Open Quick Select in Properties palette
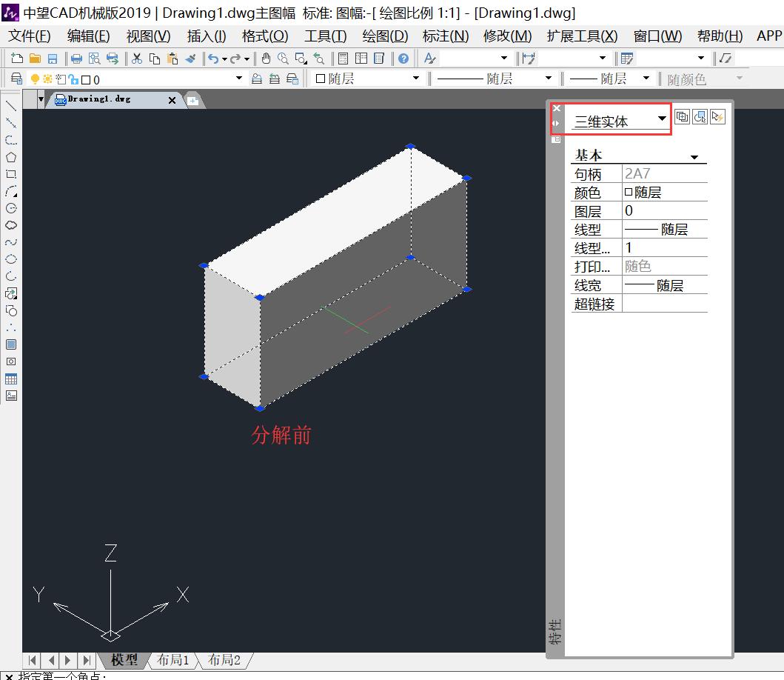 click(x=715, y=116)
